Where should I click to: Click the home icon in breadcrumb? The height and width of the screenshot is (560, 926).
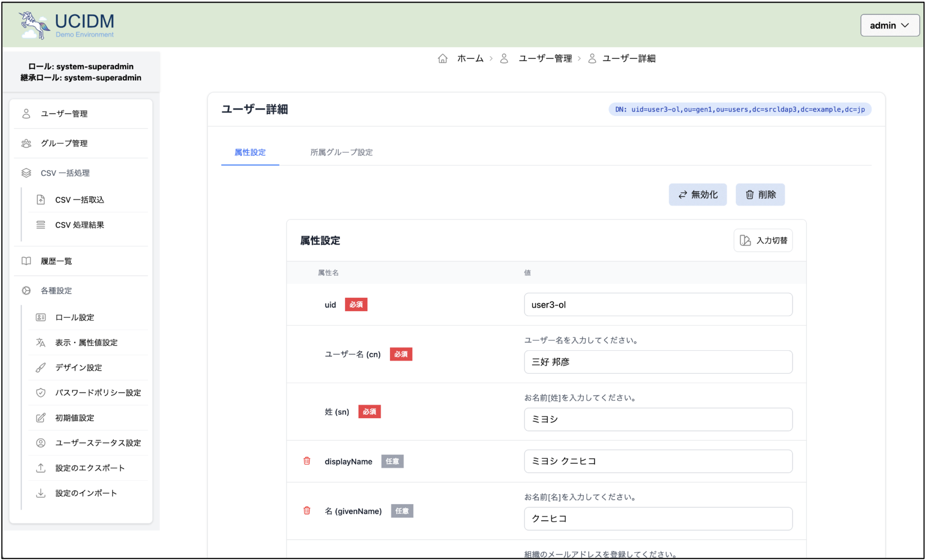(x=442, y=58)
